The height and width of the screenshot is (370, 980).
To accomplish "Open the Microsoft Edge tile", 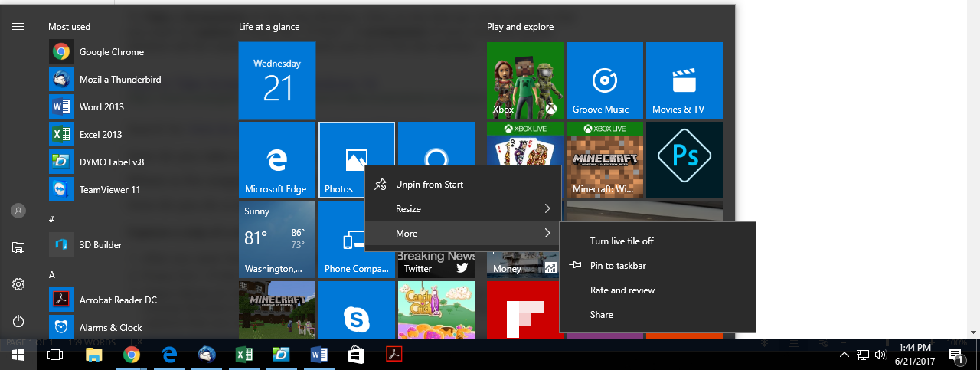I will click(276, 160).
